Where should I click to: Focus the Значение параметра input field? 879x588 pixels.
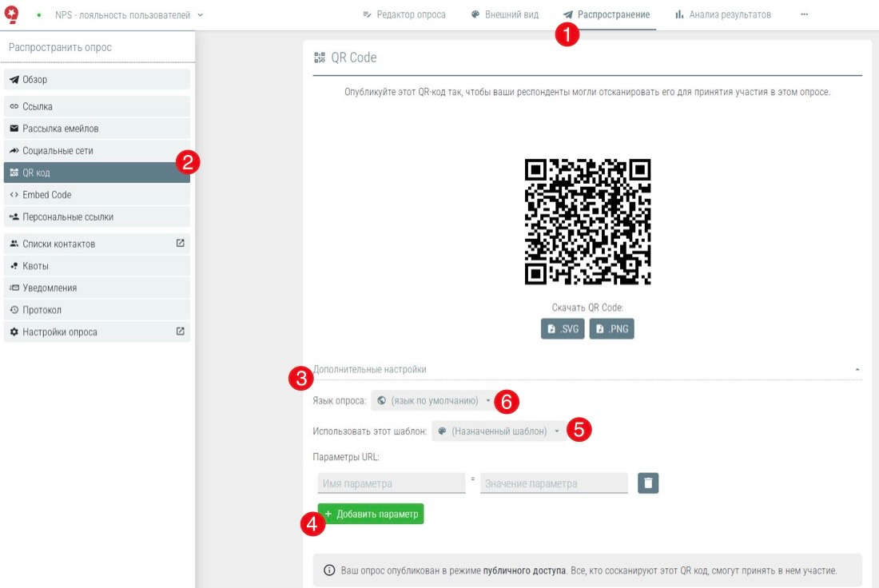(554, 483)
